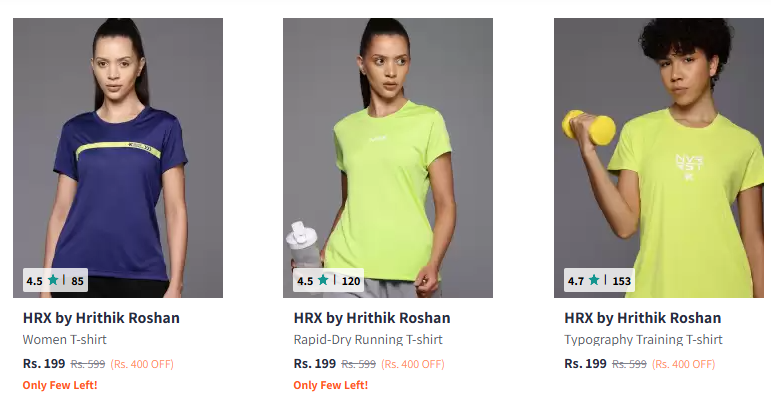The image size is (771, 404).
Task: Click the star icon on the 4.5 | 85 rating
Action: pyautogui.click(x=53, y=280)
